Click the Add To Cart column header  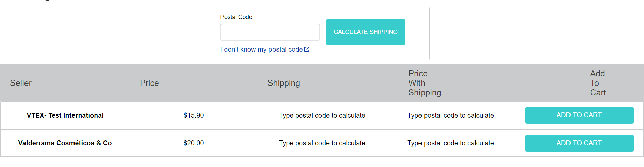coord(598,83)
